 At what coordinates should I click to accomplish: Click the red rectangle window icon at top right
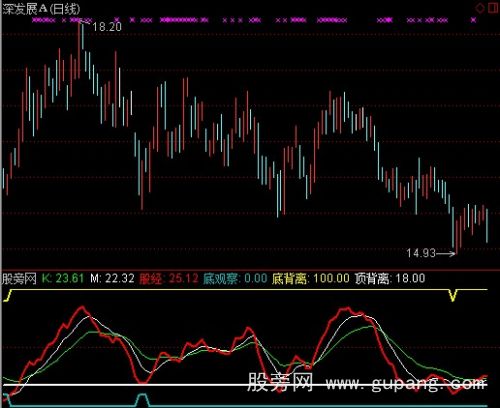[x=493, y=8]
